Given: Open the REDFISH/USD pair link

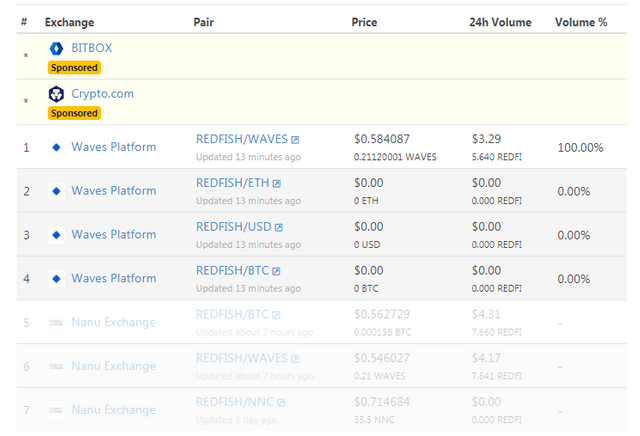Looking at the screenshot, I should click(x=233, y=227).
